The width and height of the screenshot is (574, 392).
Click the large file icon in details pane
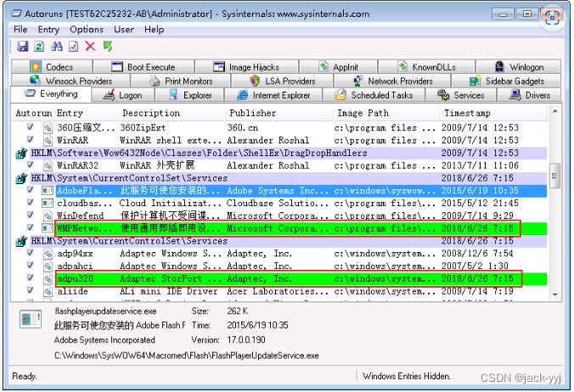pyautogui.click(x=31, y=319)
